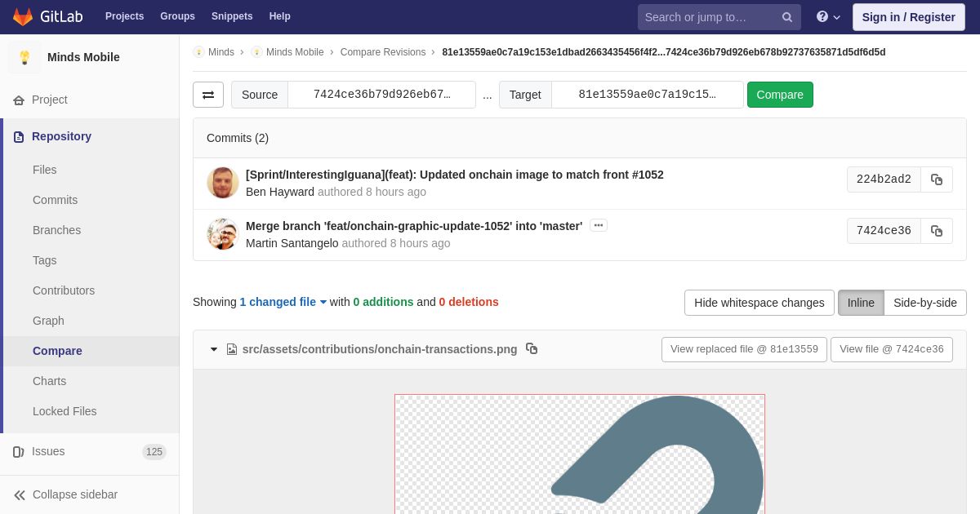Click Ben Hayward's avatar
This screenshot has width=980, height=514.
222,183
